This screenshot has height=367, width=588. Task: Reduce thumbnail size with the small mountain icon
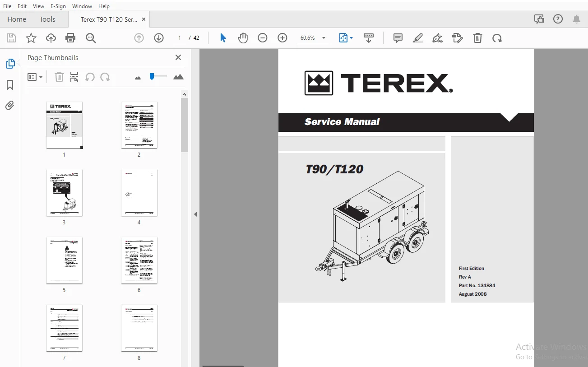click(x=138, y=78)
